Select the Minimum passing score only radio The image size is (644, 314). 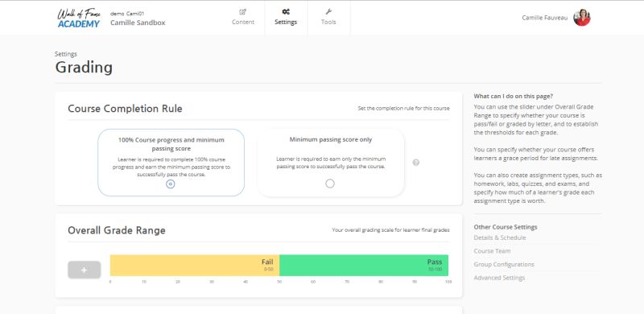tap(330, 184)
